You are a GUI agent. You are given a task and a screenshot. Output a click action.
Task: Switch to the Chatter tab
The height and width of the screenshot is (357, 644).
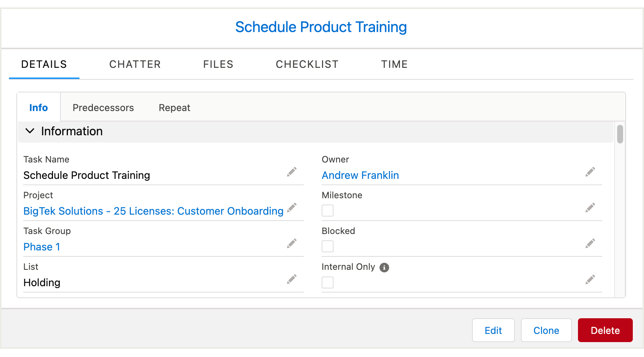click(135, 64)
